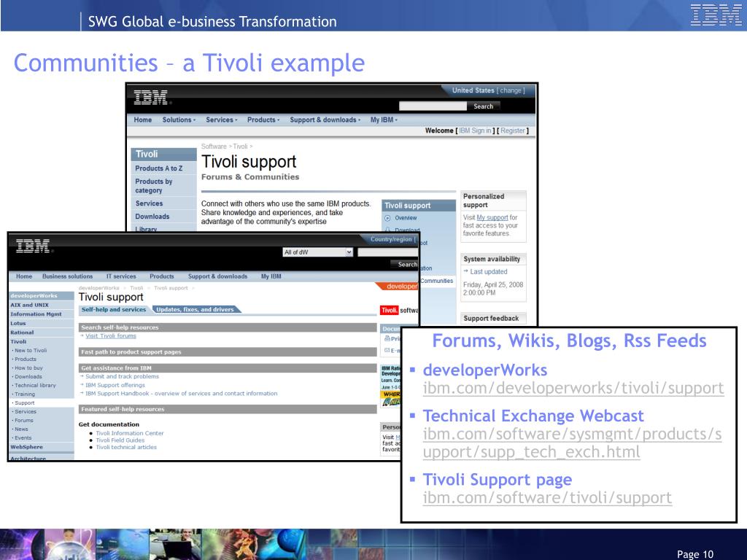Open Downloads in the back window's Tivoli sidebar
This screenshot has width=747, height=560.
tap(152, 216)
